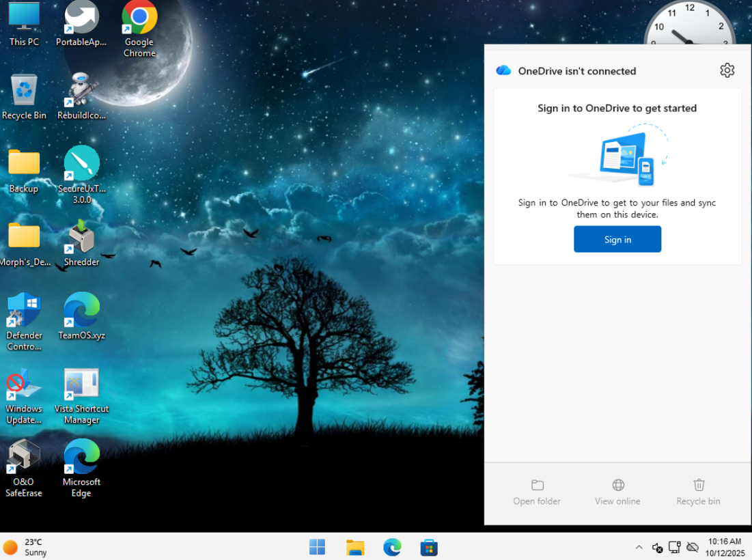Open Microsoft Store from the taskbar

click(x=429, y=547)
